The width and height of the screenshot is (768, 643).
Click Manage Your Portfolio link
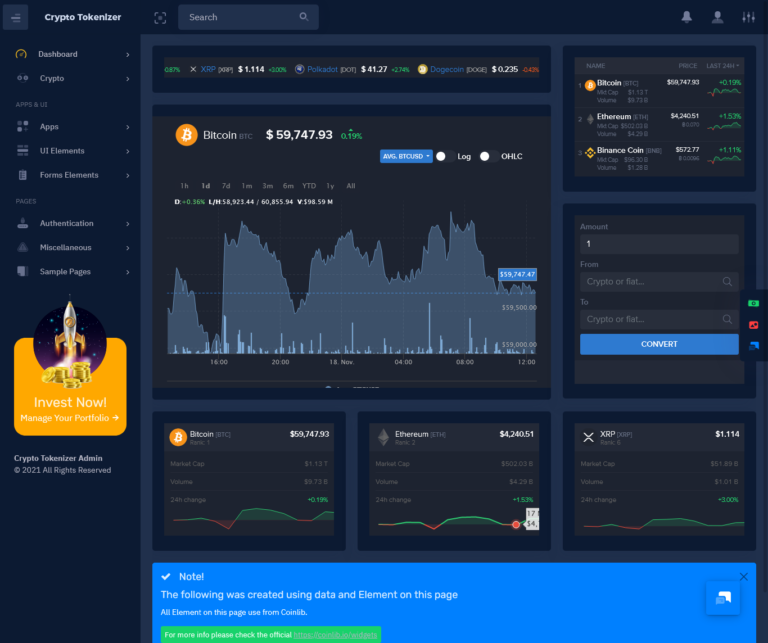coord(70,418)
